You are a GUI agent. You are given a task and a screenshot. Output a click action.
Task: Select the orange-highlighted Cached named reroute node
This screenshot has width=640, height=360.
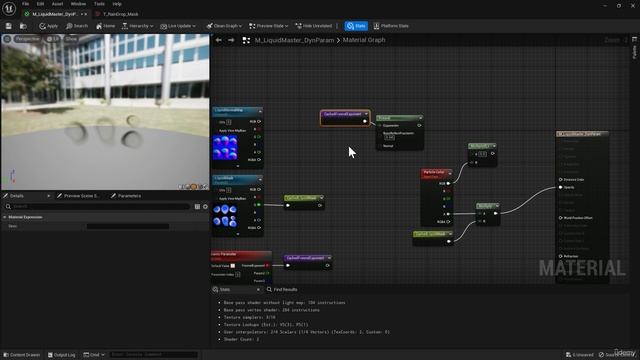click(x=345, y=118)
